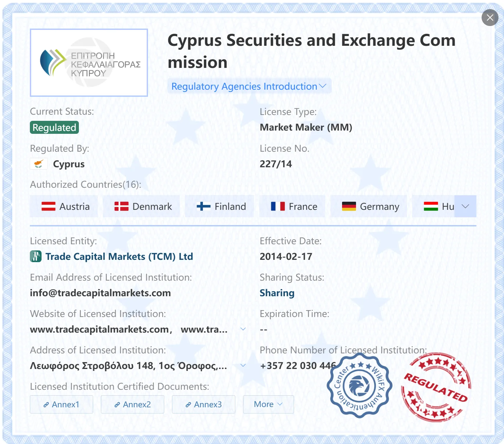Click the Annex1 link chain icon

[46, 405]
